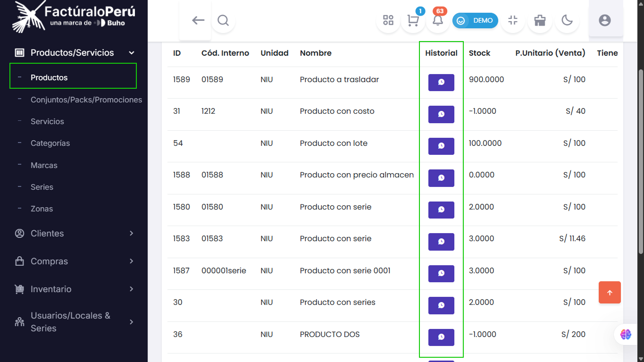644x362 pixels.
Task: Expand Usuarios/Locales & Series menu
Action: tap(75, 322)
